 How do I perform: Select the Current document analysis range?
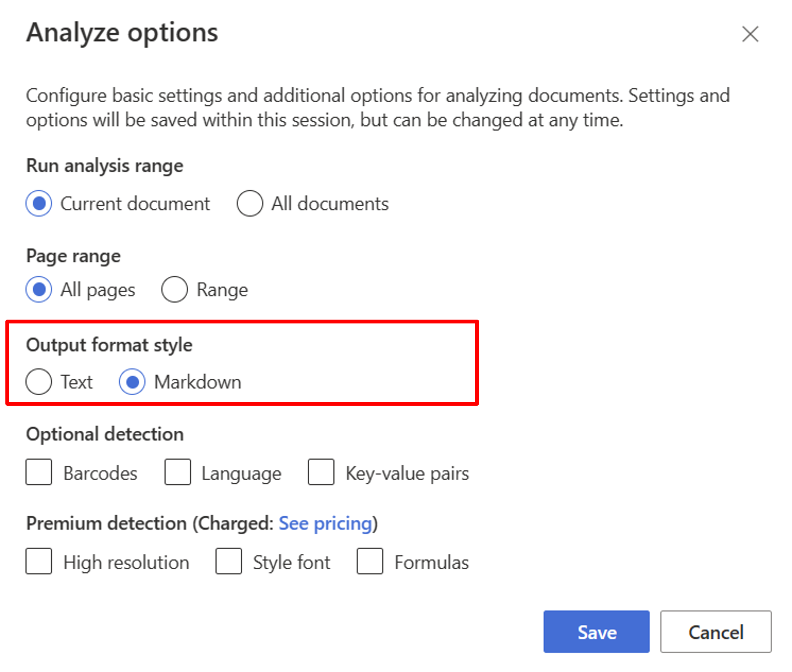click(x=38, y=205)
